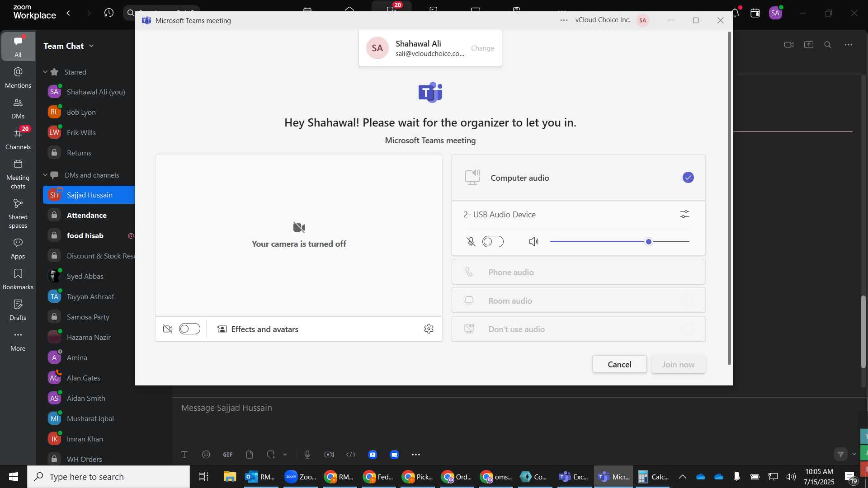This screenshot has width=868, height=488.
Task: Open More in Zoom sidebar
Action: pos(18,341)
